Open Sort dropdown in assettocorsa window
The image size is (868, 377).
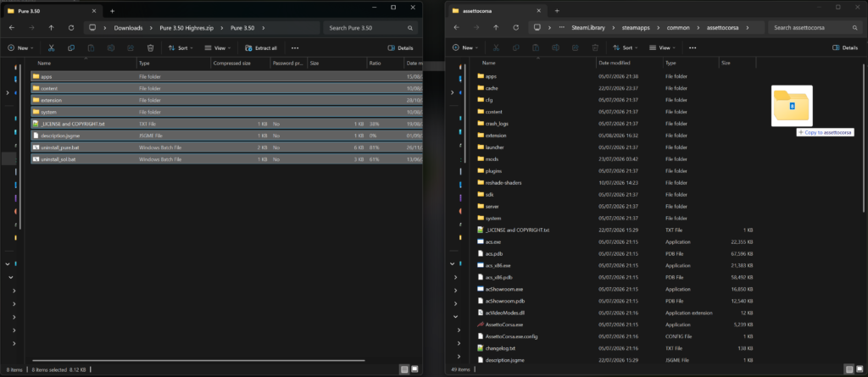pyautogui.click(x=625, y=48)
